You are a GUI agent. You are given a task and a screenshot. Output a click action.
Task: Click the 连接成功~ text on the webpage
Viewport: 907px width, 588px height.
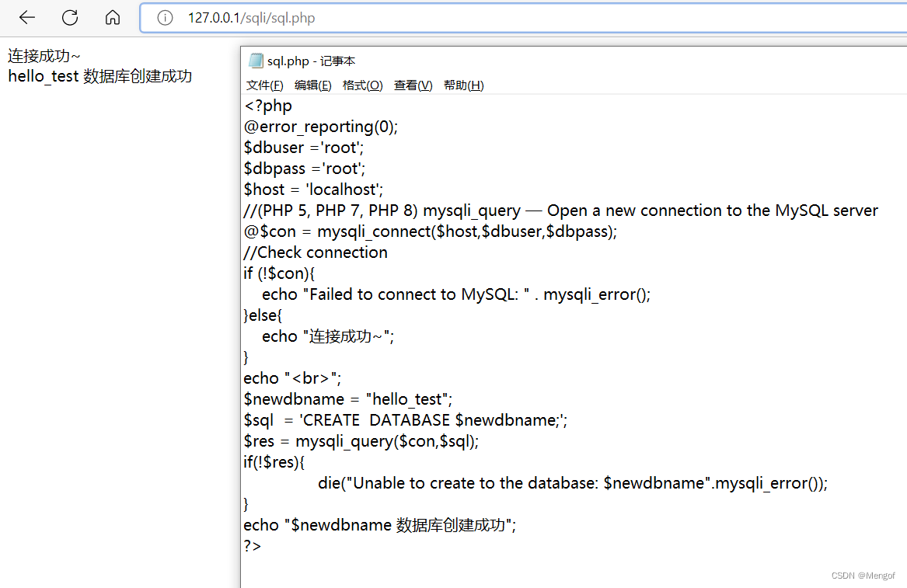pyautogui.click(x=43, y=55)
